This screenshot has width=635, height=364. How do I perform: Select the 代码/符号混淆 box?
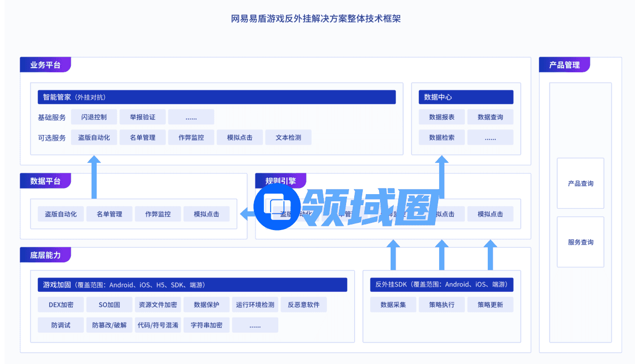coord(158,325)
